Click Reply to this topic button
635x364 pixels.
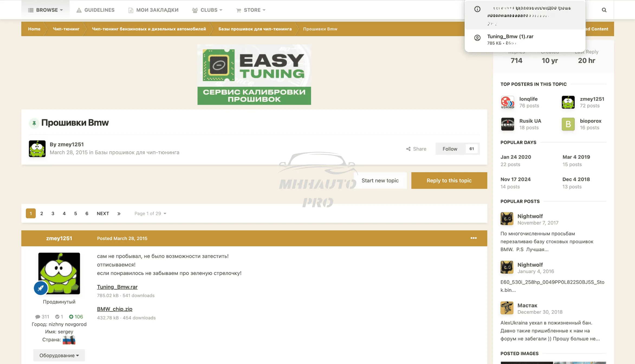(x=449, y=181)
